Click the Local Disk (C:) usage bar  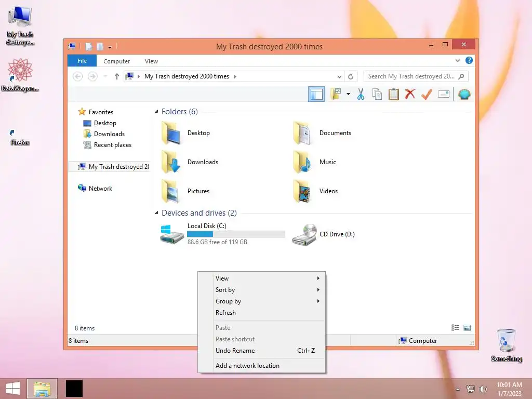pyautogui.click(x=236, y=234)
